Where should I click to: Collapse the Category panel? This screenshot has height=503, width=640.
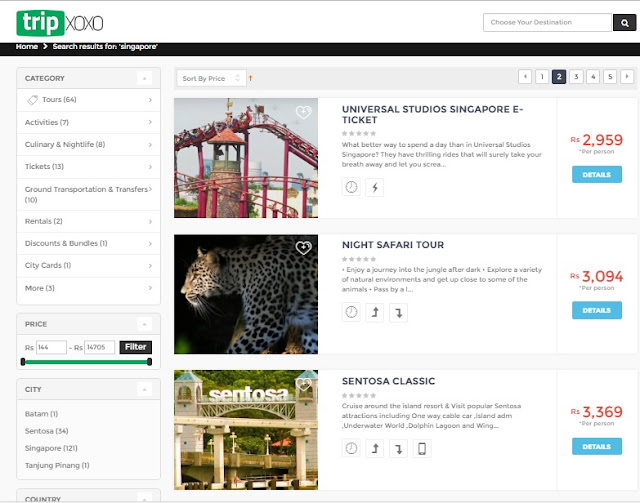[x=144, y=78]
